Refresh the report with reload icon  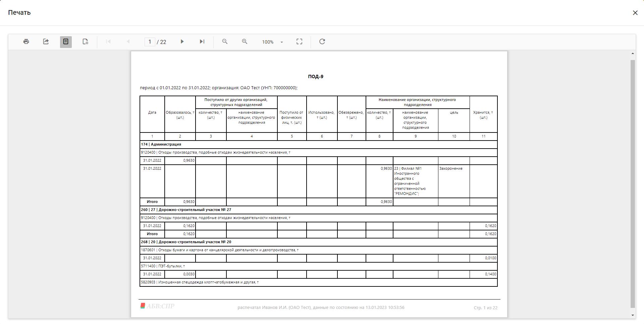322,42
